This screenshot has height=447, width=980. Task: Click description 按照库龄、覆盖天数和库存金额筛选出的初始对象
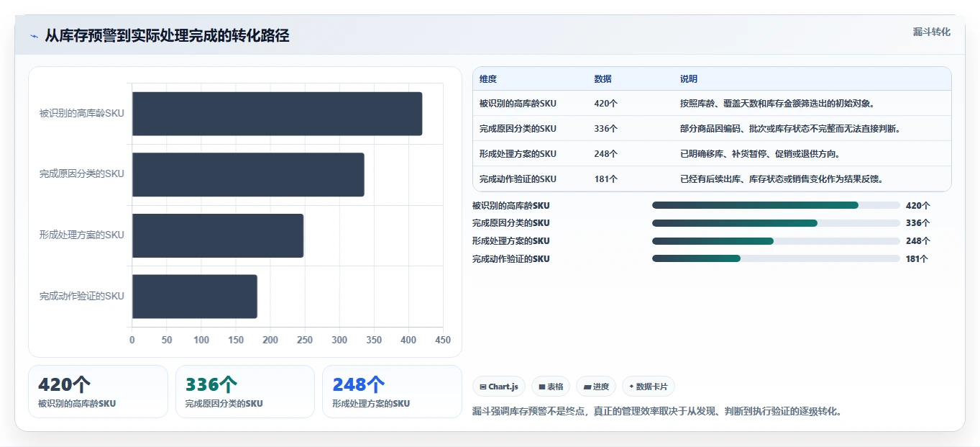(x=777, y=104)
